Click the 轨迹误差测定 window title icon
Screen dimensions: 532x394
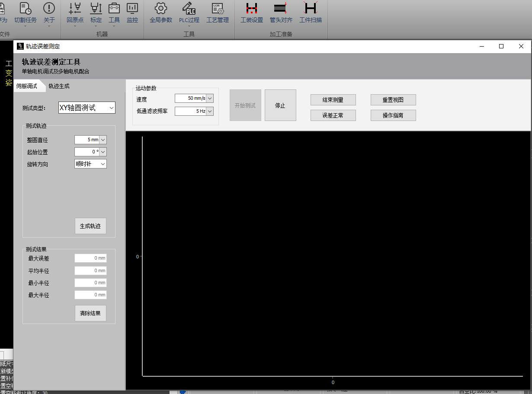[x=20, y=46]
